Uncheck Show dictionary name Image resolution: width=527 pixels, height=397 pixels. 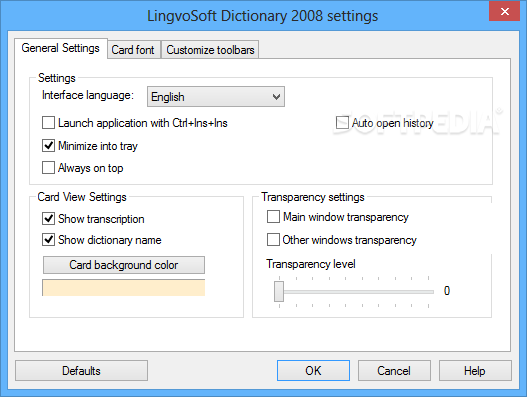click(x=48, y=240)
